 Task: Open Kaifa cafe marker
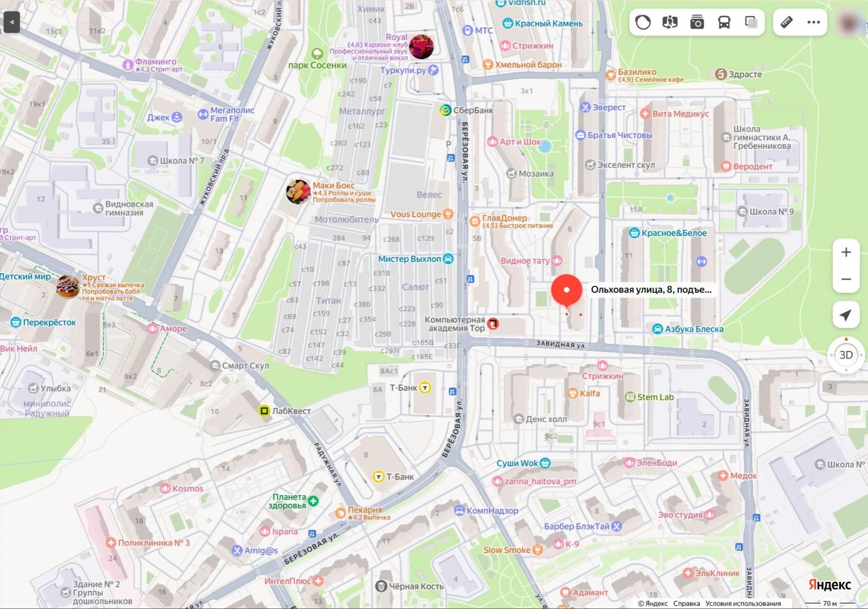pos(572,393)
